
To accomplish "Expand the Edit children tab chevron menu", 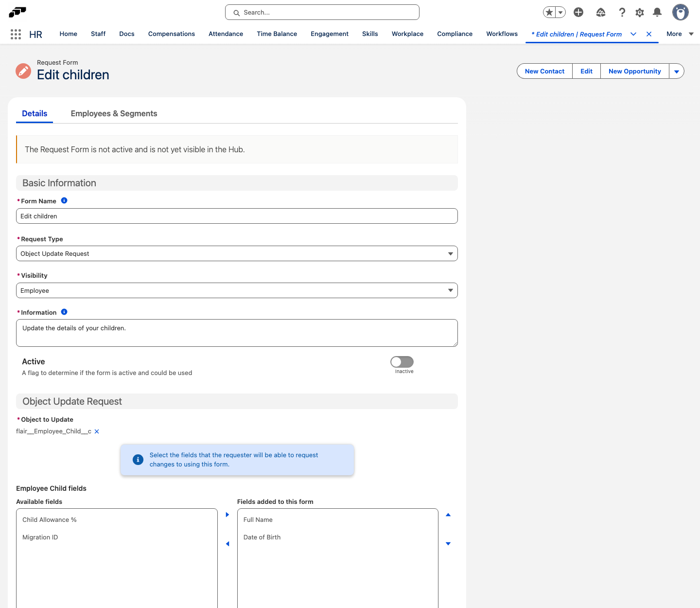I will tap(633, 34).
